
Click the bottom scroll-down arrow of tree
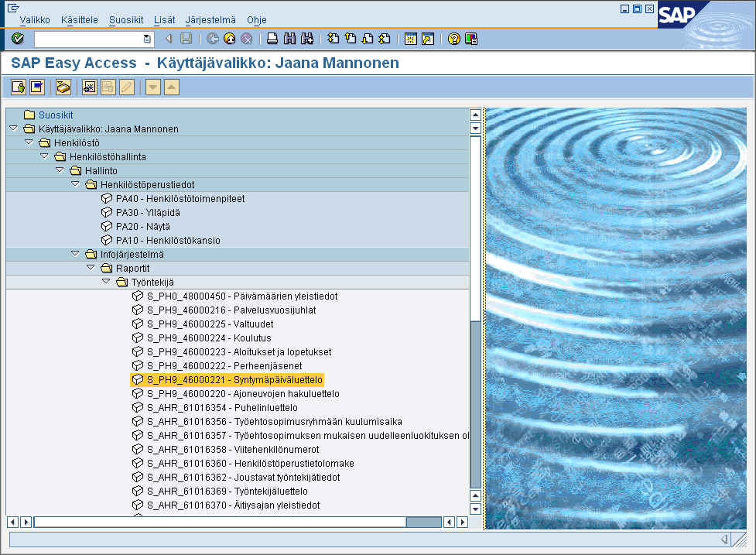475,509
